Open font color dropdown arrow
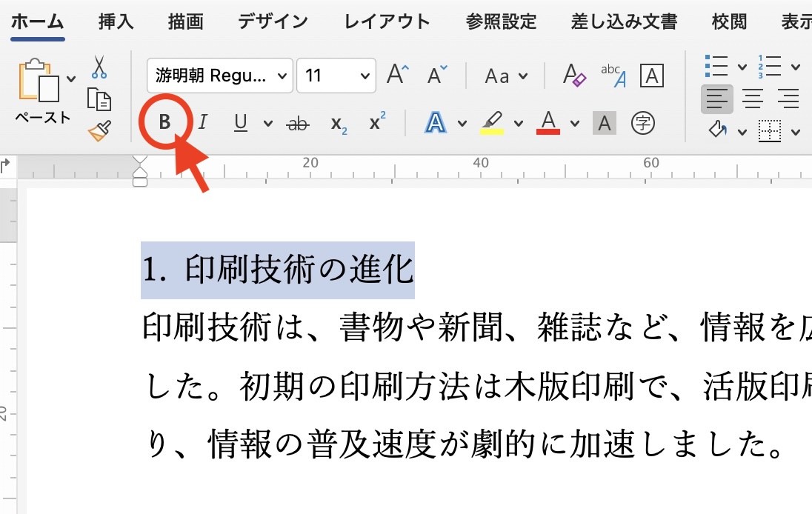Viewport: 812px width, 514px height. (575, 123)
